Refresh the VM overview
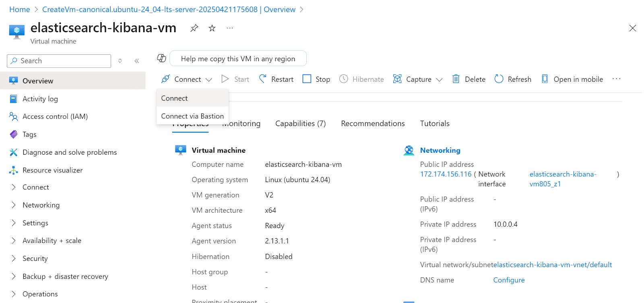This screenshot has height=303, width=644. click(x=513, y=79)
